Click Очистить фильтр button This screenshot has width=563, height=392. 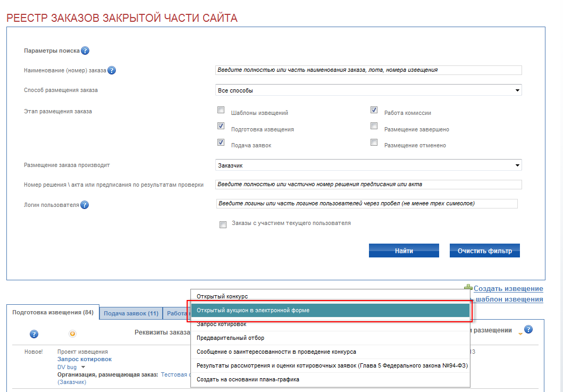pyautogui.click(x=485, y=251)
